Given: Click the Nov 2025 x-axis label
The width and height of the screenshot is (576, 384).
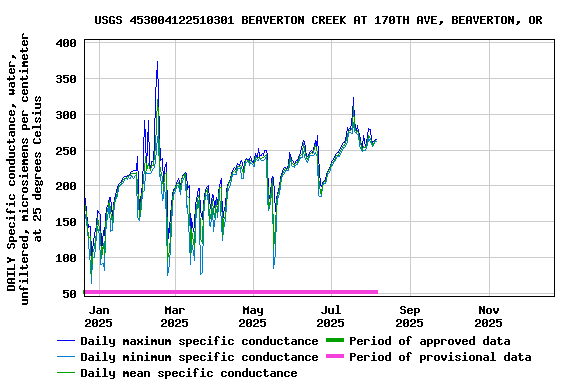Looking at the screenshot, I should (489, 316).
